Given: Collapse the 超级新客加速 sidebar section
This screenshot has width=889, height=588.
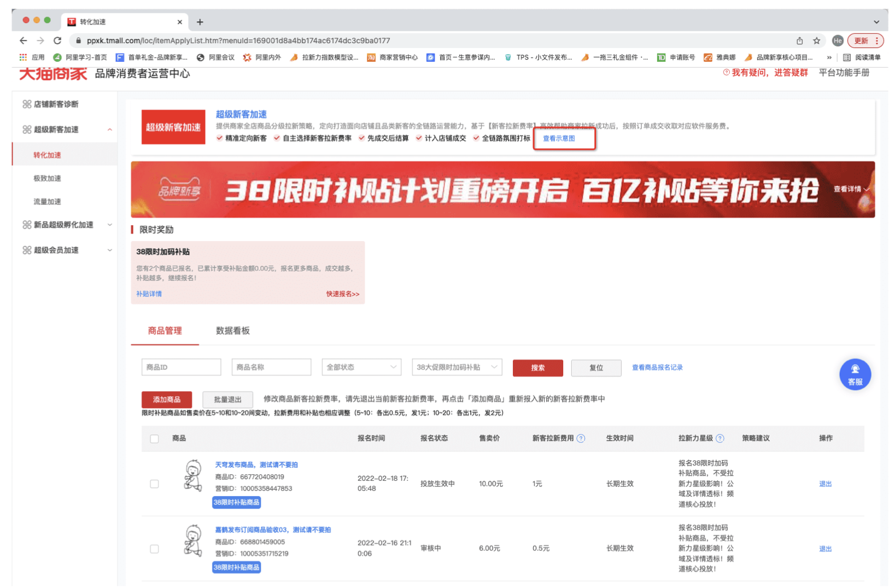Looking at the screenshot, I should [110, 130].
